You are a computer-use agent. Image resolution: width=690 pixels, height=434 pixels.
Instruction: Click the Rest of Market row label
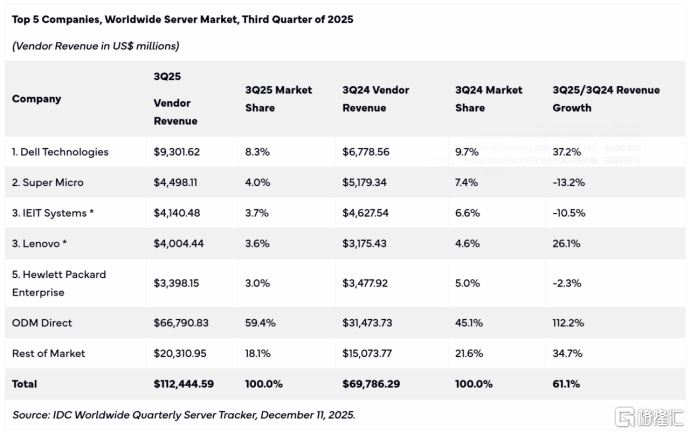49,353
